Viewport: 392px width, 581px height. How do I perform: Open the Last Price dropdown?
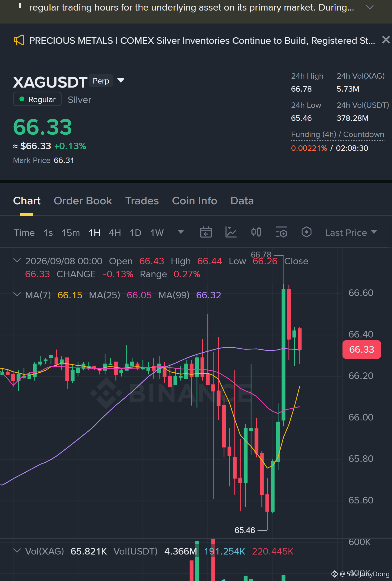[351, 233]
